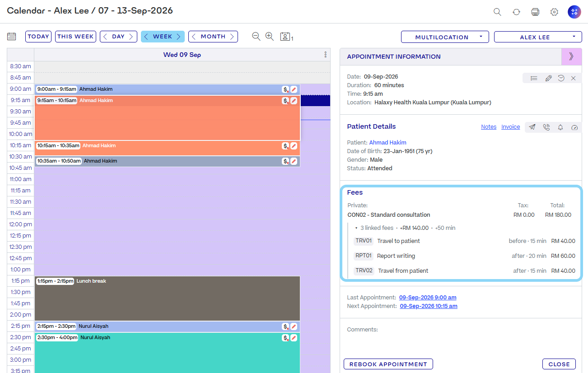The height and width of the screenshot is (373, 588).
Task: Click the gauge icon in Patient Details
Action: [574, 127]
